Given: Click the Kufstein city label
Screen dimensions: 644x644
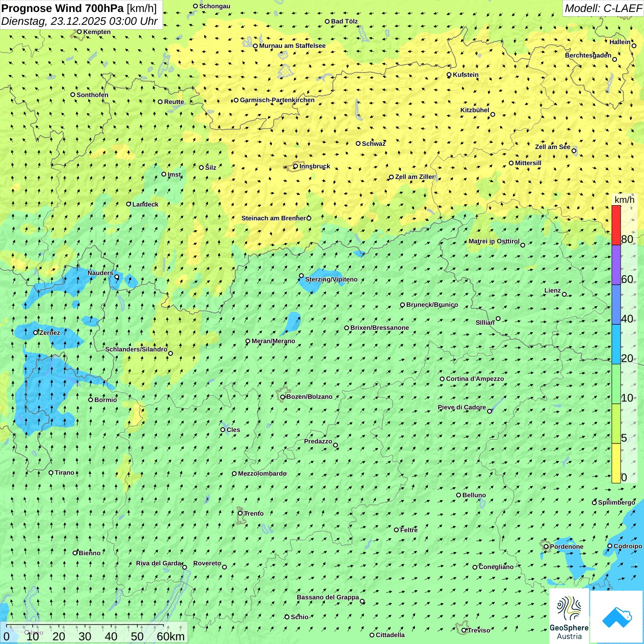Looking at the screenshot, I should pos(466,75).
